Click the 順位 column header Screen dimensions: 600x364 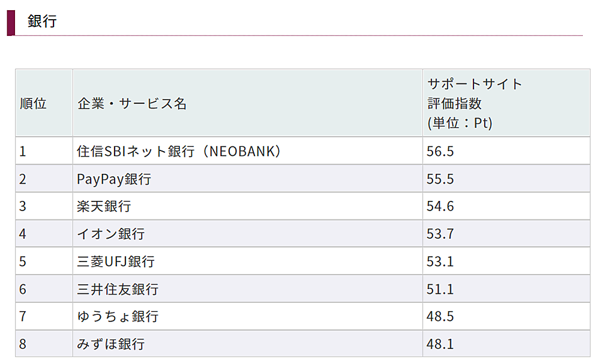[33, 103]
